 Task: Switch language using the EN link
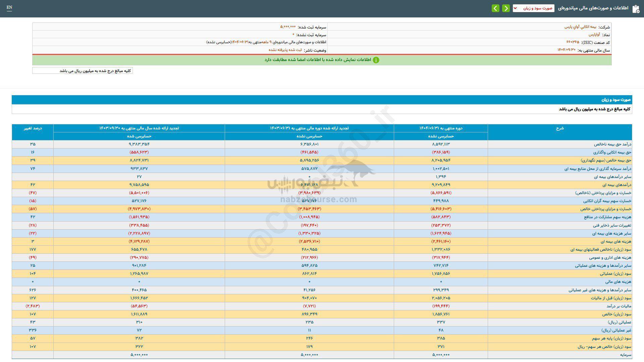(x=9, y=7)
